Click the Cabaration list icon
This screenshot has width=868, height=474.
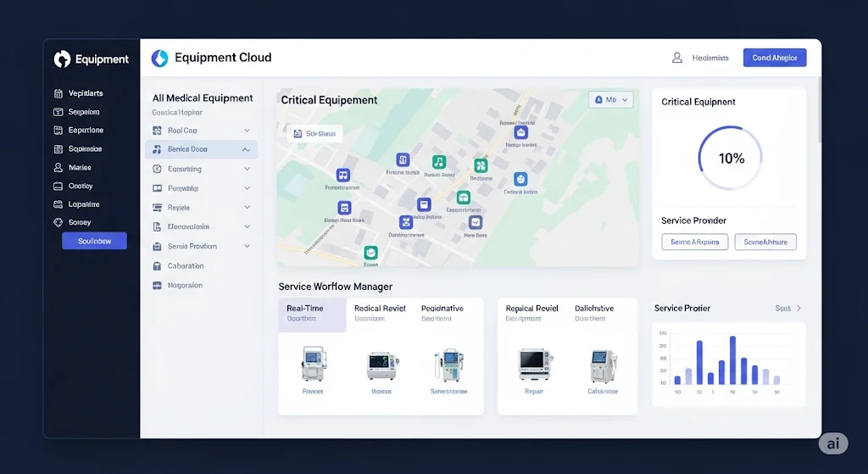[x=157, y=265]
